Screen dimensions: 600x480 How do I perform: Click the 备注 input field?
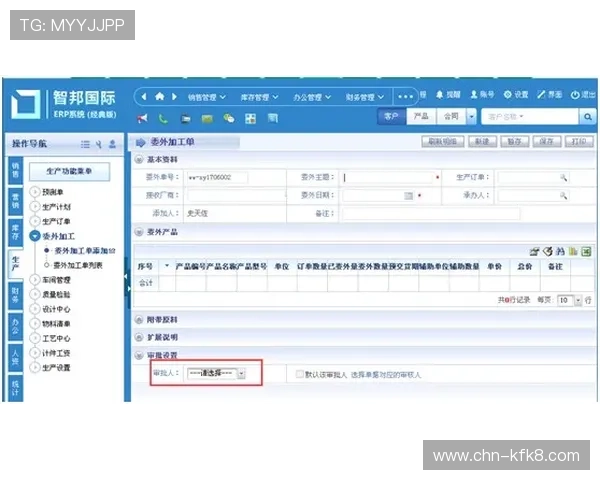tap(430, 214)
